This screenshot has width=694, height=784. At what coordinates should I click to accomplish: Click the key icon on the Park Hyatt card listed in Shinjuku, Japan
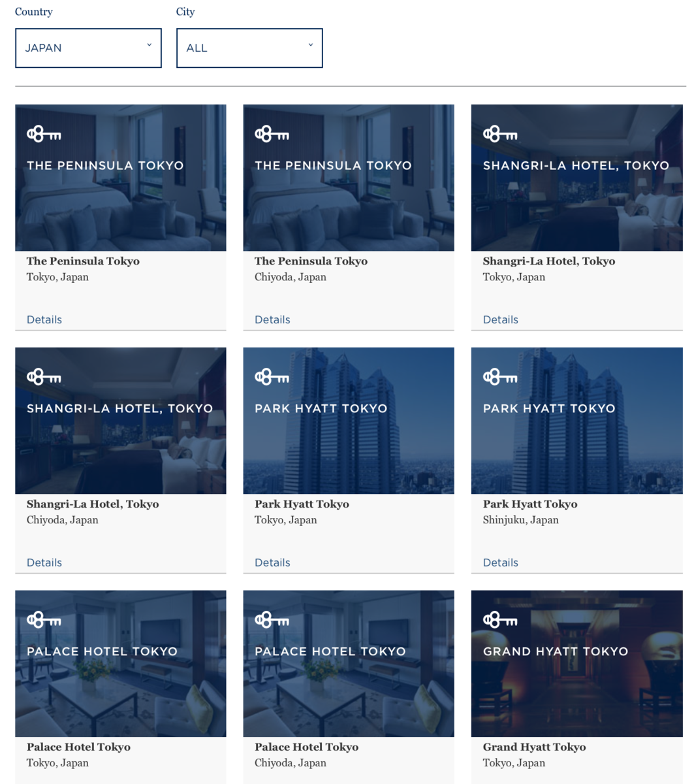pyautogui.click(x=500, y=378)
